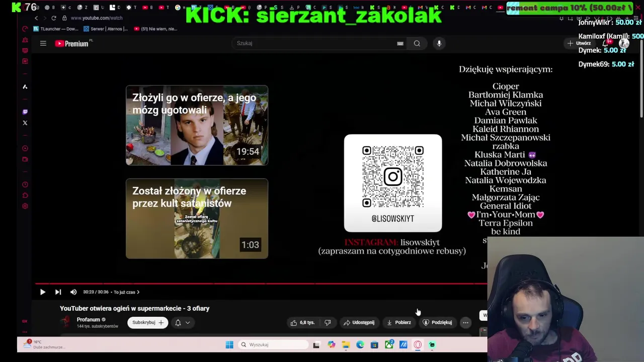Dislike the video
Image resolution: width=644 pixels, height=362 pixels.
coord(328,323)
